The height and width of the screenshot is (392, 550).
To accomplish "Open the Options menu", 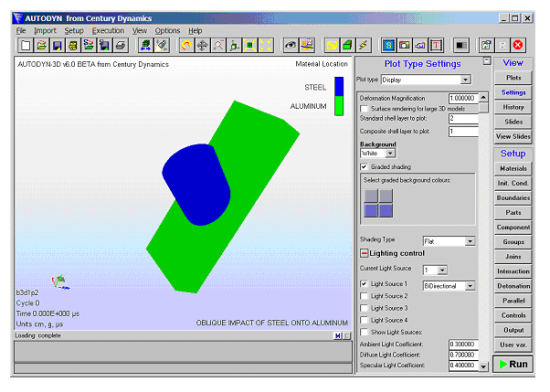I will click(167, 31).
